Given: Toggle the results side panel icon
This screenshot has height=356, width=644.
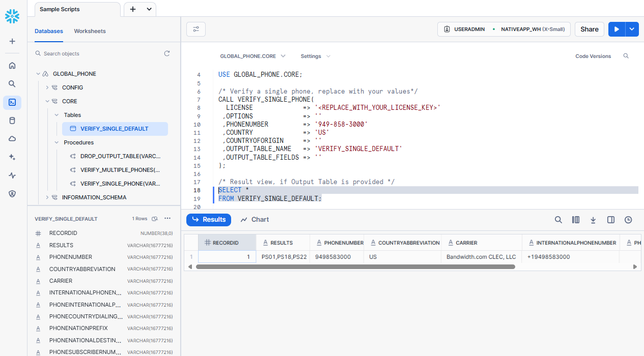Looking at the screenshot, I should click(x=611, y=220).
